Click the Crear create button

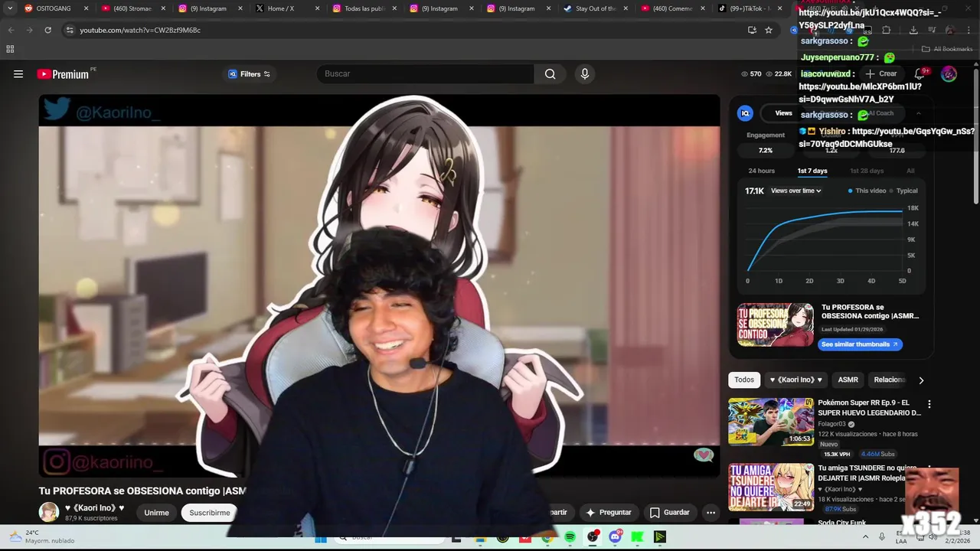click(x=881, y=73)
